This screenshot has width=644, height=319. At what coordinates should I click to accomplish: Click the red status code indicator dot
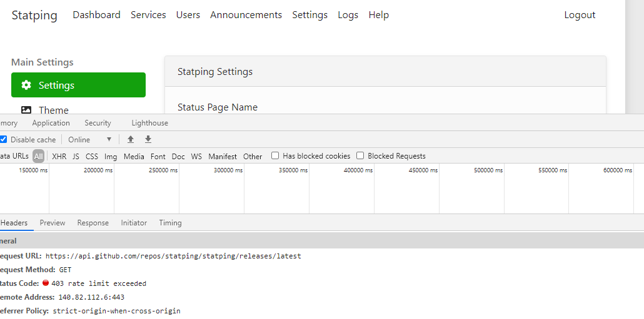(46, 283)
